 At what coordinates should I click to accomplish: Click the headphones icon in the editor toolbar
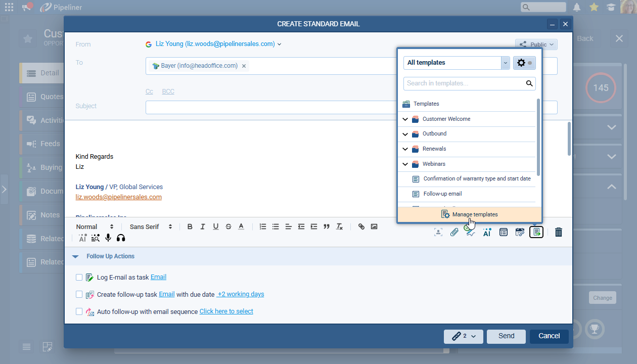(x=121, y=238)
